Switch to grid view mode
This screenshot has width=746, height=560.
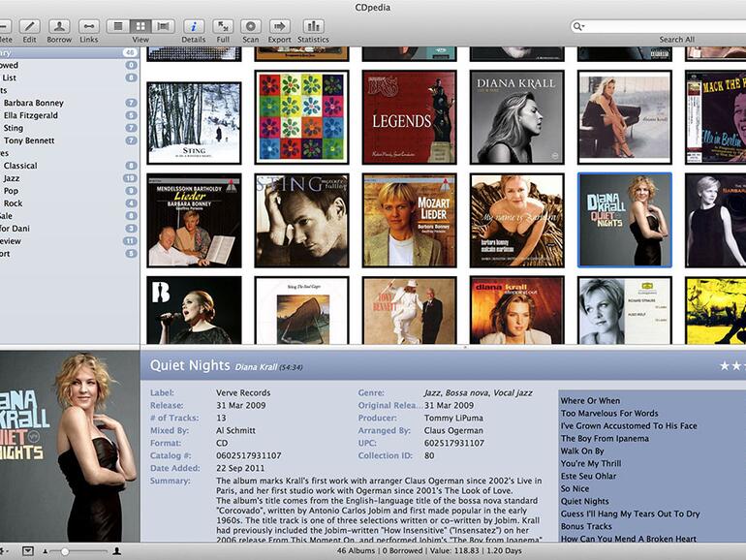[x=140, y=26]
